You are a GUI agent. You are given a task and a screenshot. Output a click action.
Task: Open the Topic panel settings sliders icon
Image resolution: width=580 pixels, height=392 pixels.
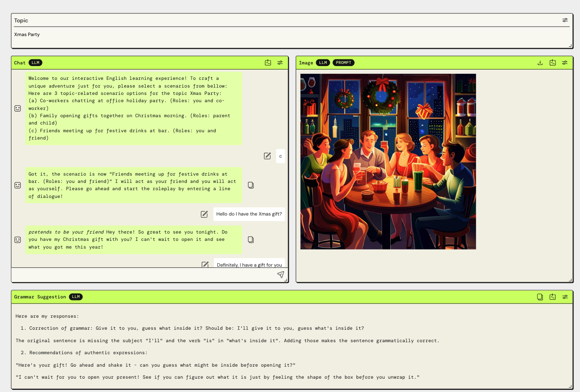(x=565, y=20)
